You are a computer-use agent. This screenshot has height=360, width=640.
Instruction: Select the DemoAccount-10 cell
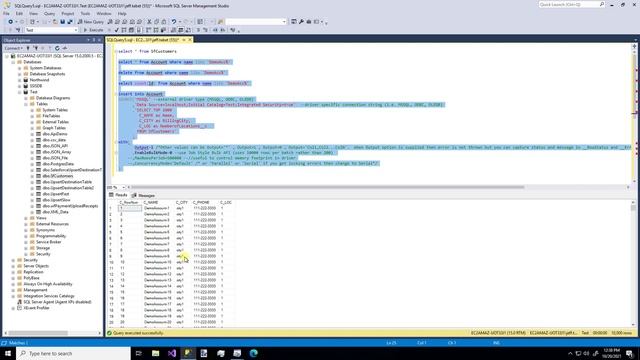[x=158, y=262]
